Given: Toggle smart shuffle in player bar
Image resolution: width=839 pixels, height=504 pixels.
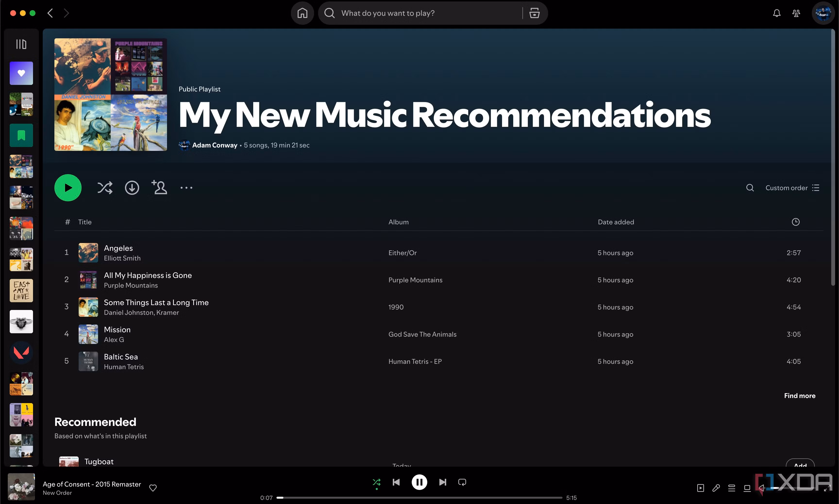Looking at the screenshot, I should pyautogui.click(x=377, y=482).
